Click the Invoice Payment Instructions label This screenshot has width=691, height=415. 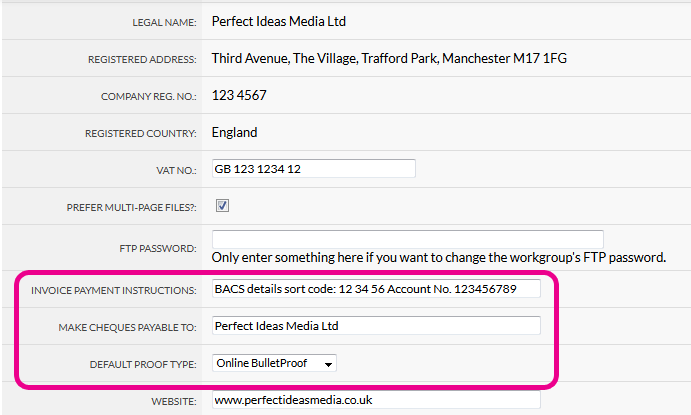[x=114, y=291]
